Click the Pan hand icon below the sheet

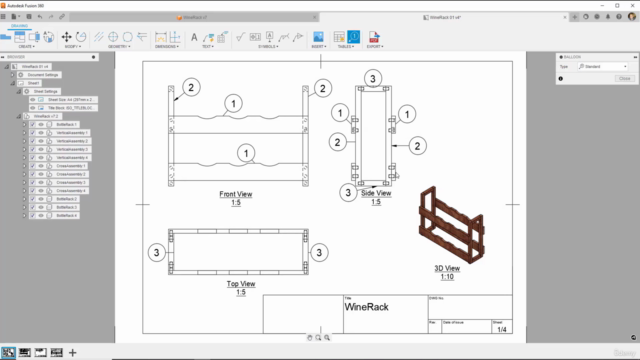310,338
